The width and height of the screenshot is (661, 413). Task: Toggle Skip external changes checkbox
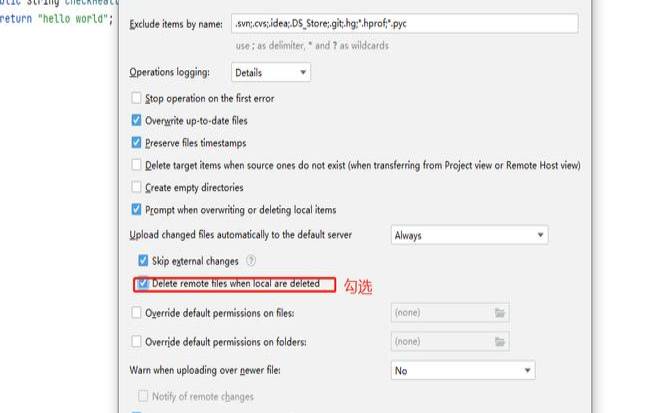pyautogui.click(x=143, y=260)
